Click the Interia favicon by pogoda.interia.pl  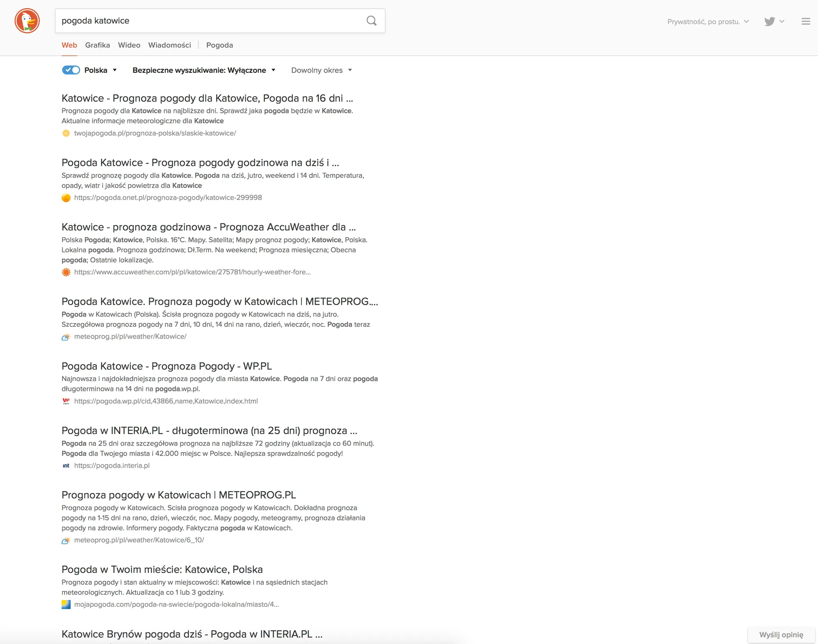tap(66, 466)
